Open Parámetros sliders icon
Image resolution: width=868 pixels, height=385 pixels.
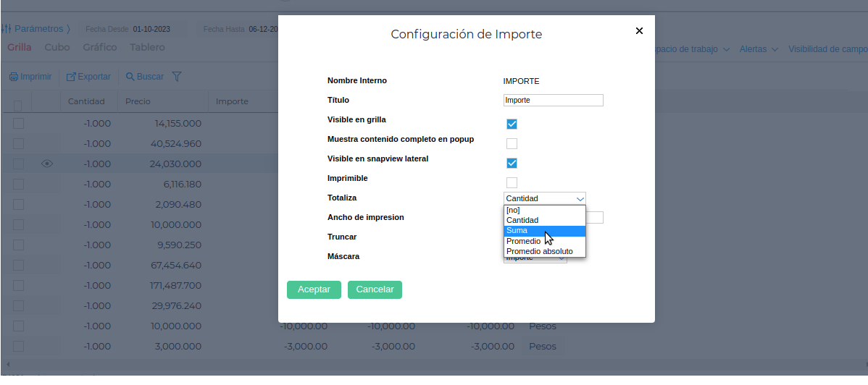6,29
